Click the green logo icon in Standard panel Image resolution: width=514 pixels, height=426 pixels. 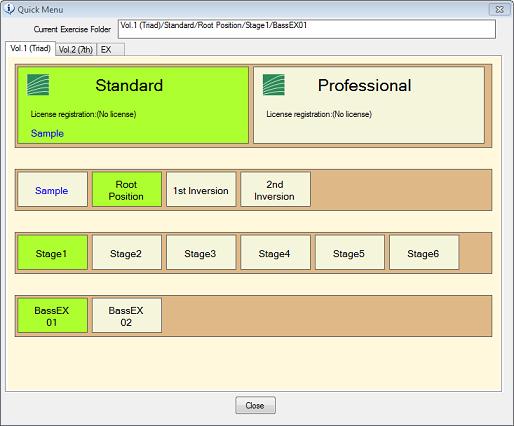(38, 85)
